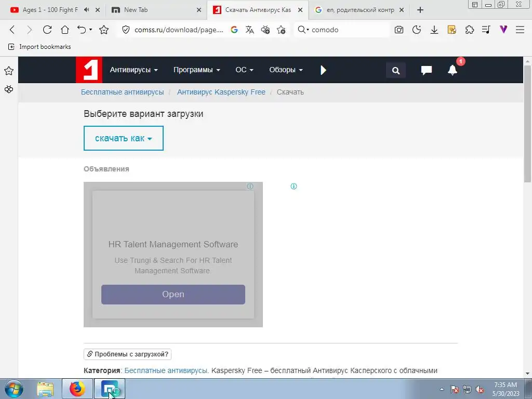Click the forward navigation arrow
The width and height of the screenshot is (532, 399).
pyautogui.click(x=30, y=30)
